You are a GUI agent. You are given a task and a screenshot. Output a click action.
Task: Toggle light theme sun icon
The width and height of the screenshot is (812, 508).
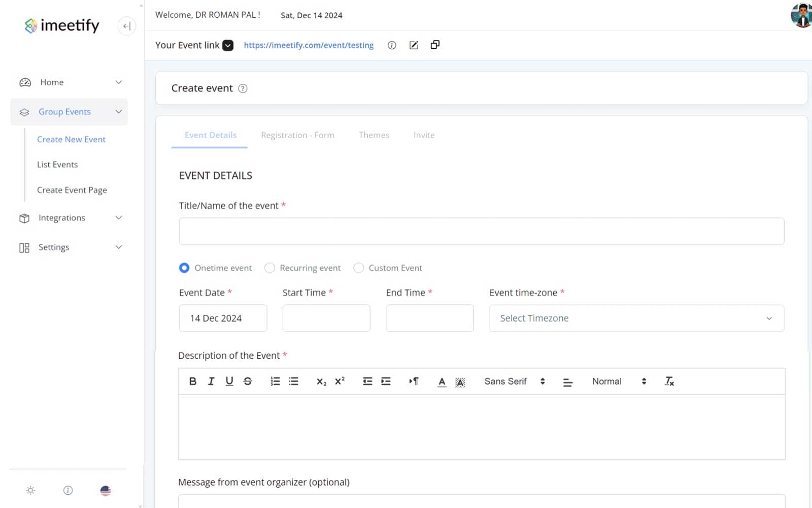coord(30,490)
